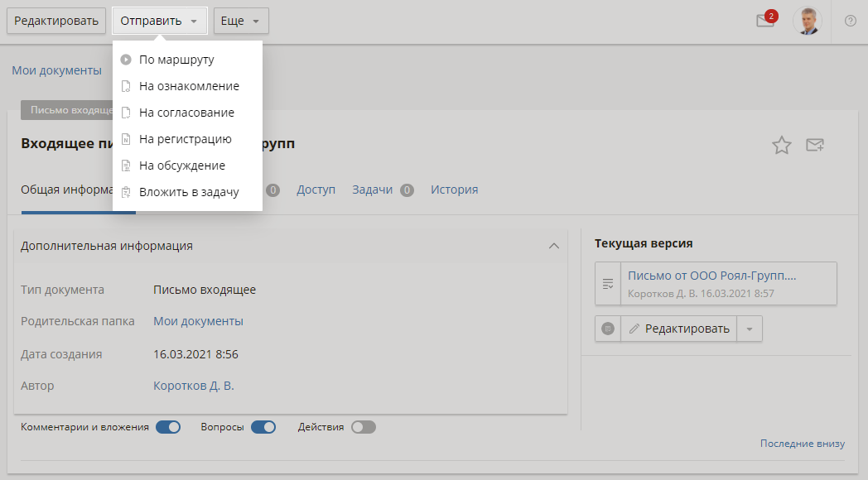Select На регистрацию menu item
The height and width of the screenshot is (480, 868).
[x=187, y=139]
